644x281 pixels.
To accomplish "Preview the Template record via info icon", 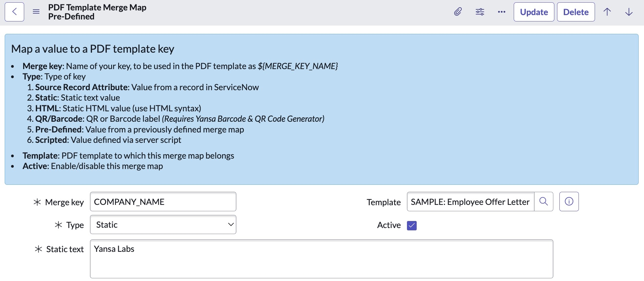I will click(569, 202).
